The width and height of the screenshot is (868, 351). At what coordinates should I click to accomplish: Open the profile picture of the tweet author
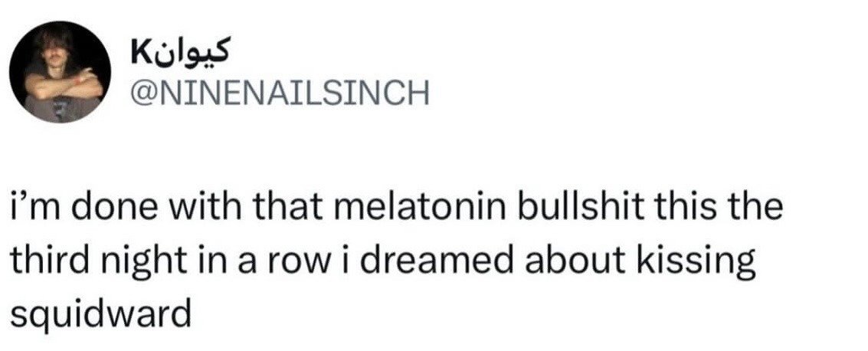[61, 72]
